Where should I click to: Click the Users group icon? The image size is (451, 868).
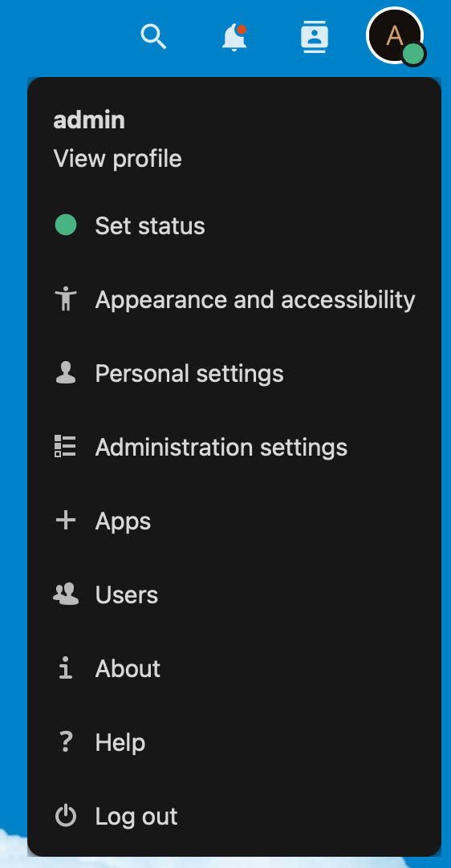pyautogui.click(x=66, y=594)
